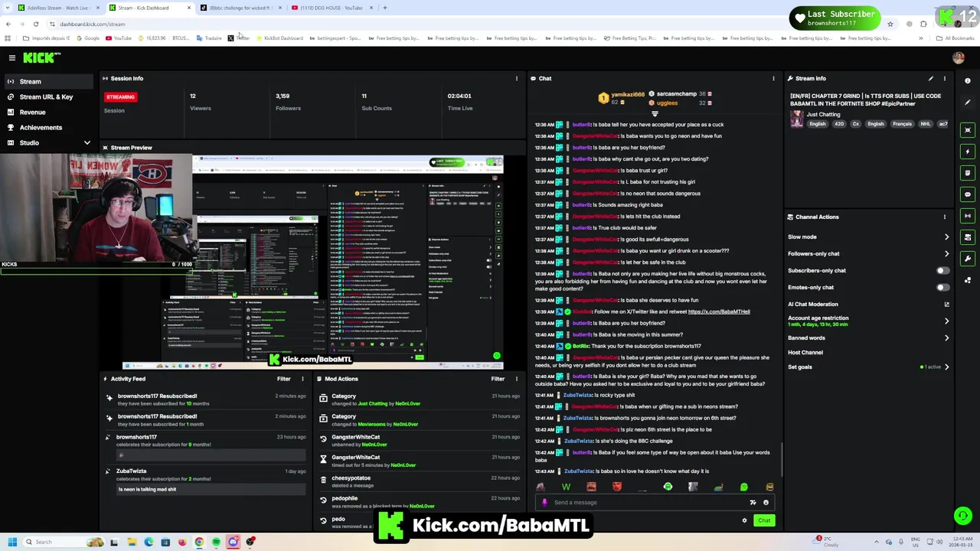Screen dimensions: 980x551
Task: Filter the Mod Actions list
Action: pos(498,379)
